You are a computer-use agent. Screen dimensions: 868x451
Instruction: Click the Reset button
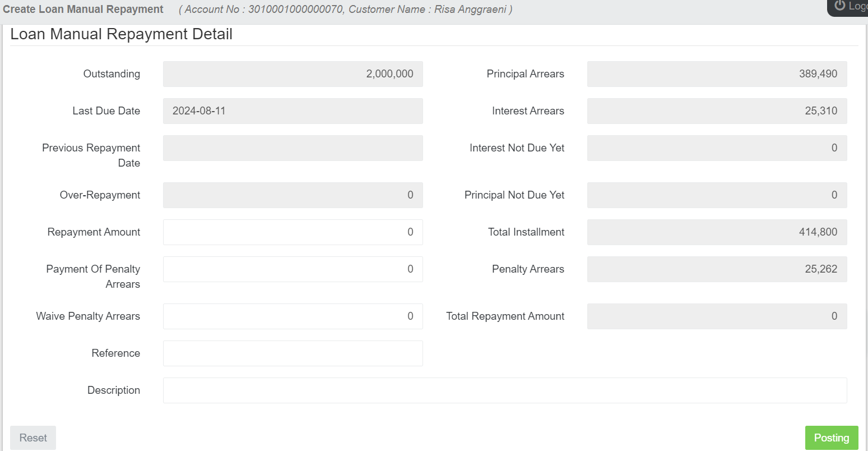(33, 438)
